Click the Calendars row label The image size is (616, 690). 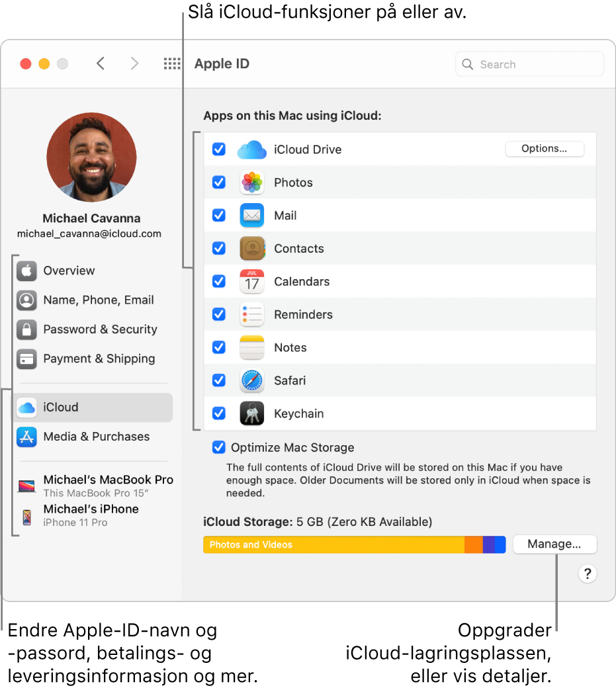302,282
